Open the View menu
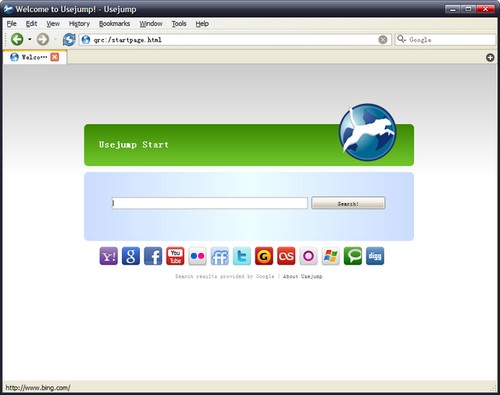The width and height of the screenshot is (500, 395). (x=53, y=24)
